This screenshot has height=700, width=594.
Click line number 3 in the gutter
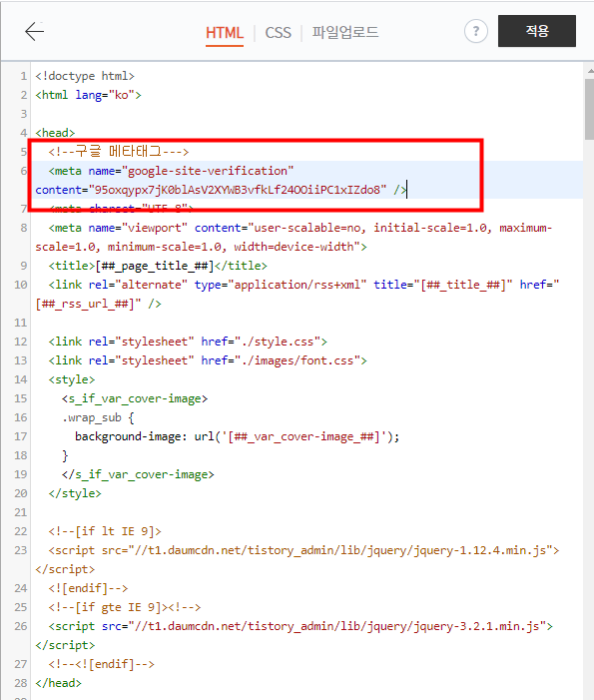(x=24, y=114)
